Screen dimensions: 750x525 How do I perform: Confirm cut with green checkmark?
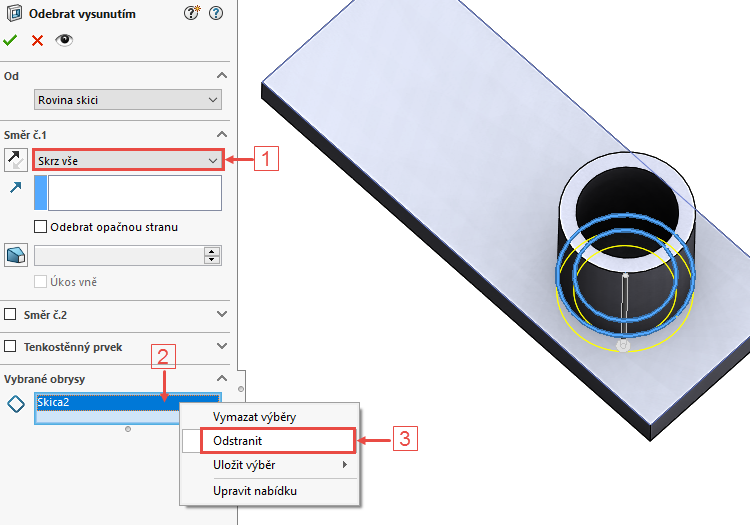[x=10, y=40]
